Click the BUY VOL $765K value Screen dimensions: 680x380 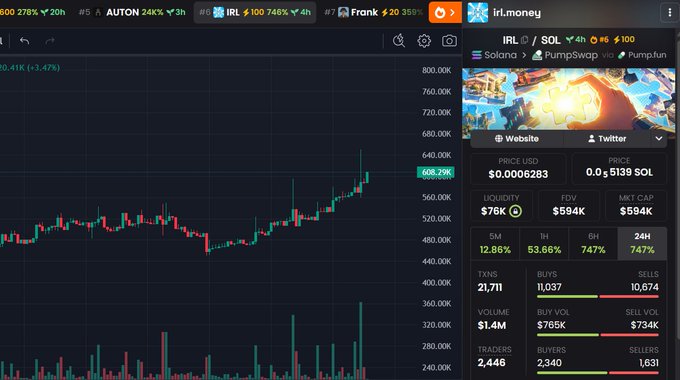click(x=551, y=325)
